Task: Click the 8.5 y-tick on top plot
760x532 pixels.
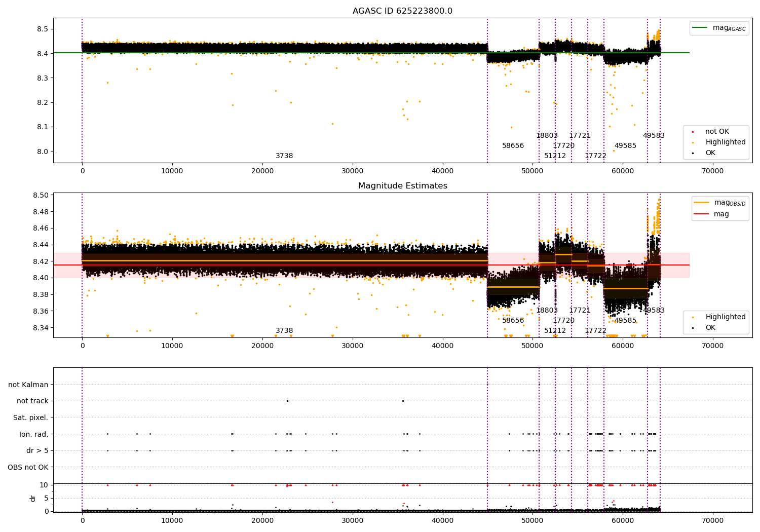Action: [43, 29]
